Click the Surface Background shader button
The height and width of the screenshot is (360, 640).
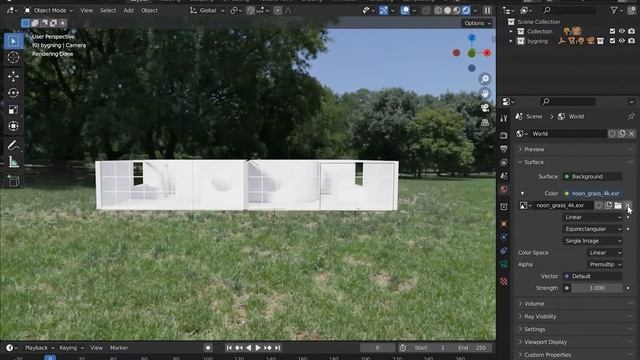click(593, 177)
